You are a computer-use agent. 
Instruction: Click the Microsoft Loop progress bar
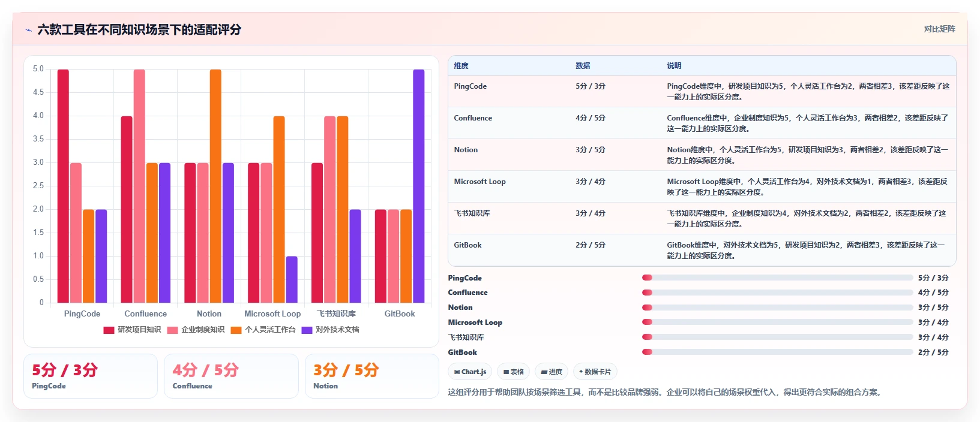777,322
